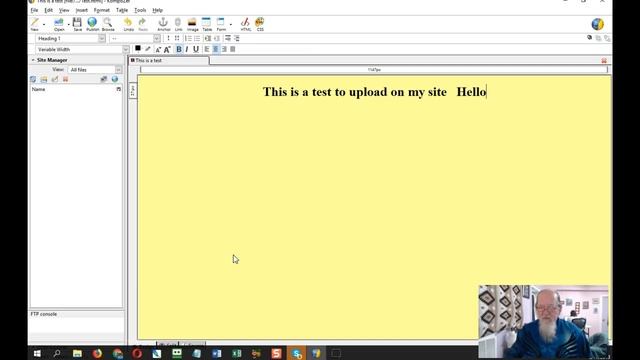Open the Format menu
Image resolution: width=640 pixels, height=360 pixels.
click(102, 10)
